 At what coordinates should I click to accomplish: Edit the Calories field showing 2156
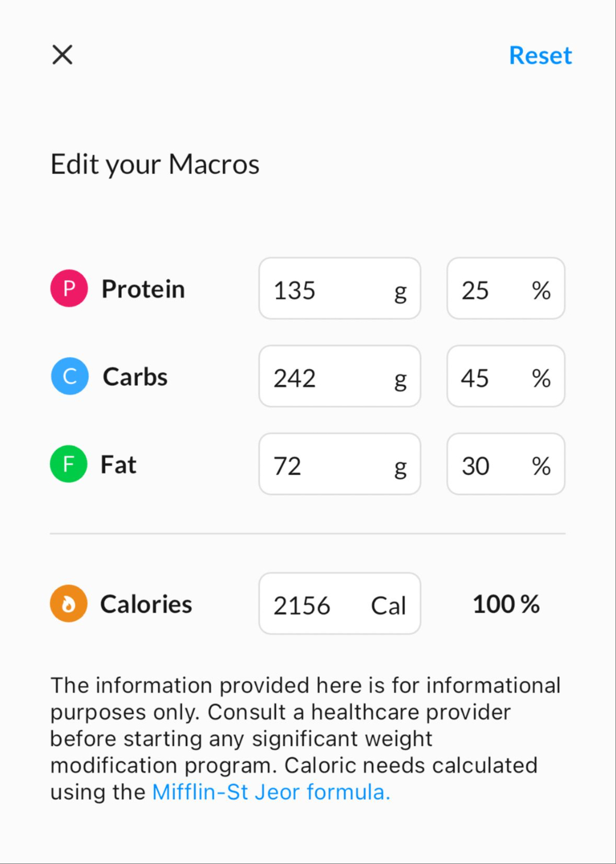339,604
